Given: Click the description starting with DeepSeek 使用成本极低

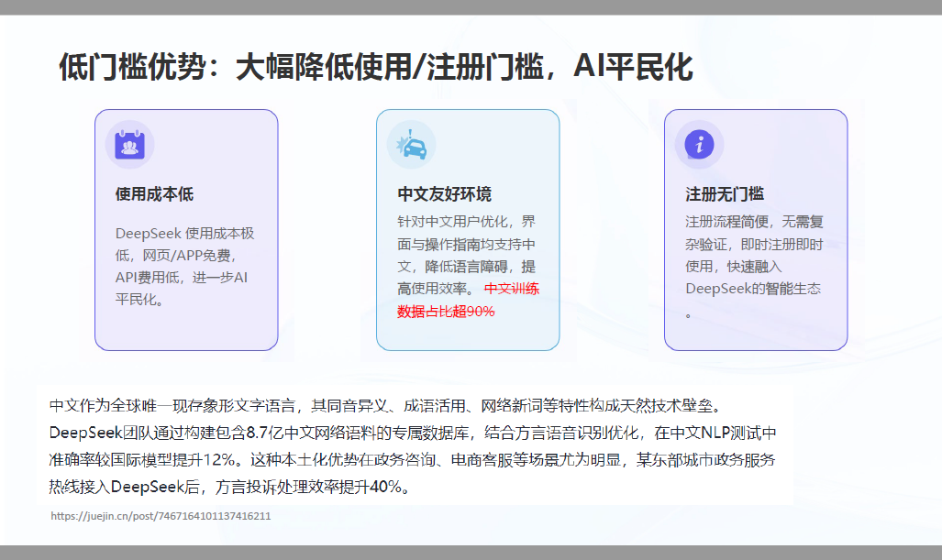Looking at the screenshot, I should click(185, 267).
